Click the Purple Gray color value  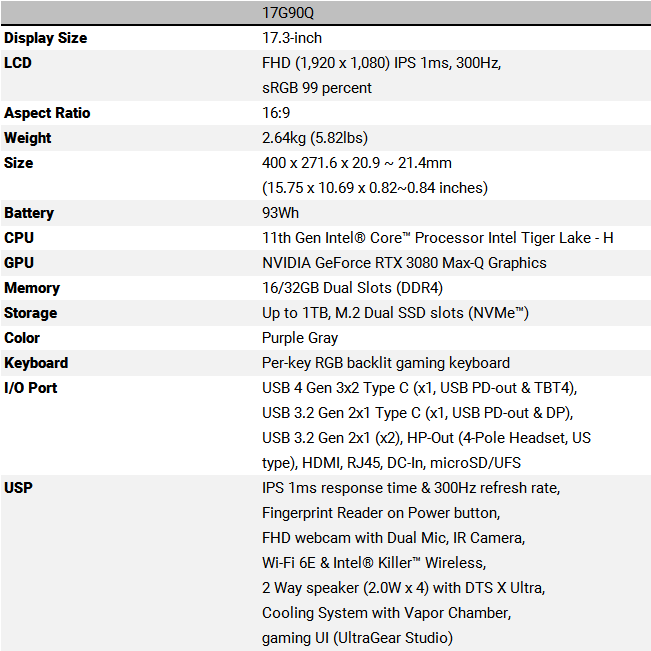point(300,338)
